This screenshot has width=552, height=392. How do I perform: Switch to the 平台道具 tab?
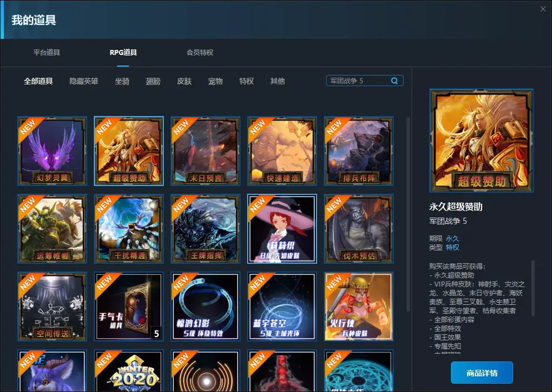[47, 52]
